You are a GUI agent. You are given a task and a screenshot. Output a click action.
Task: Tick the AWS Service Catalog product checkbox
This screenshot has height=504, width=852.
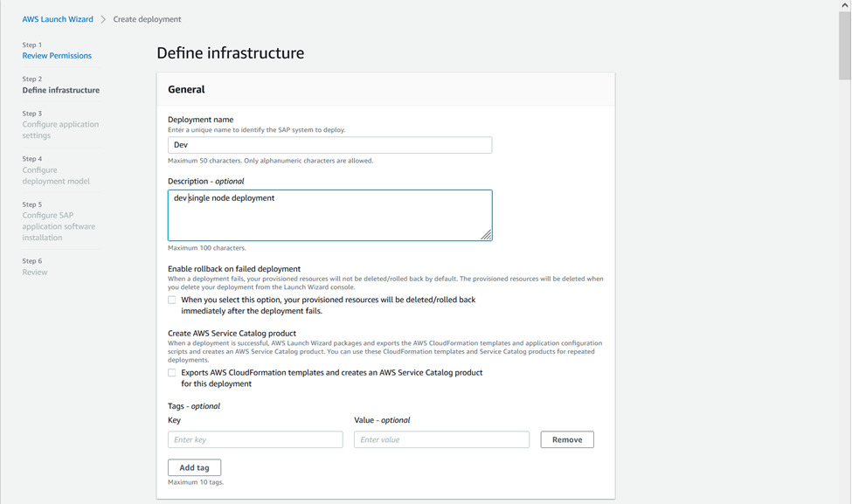[172, 372]
